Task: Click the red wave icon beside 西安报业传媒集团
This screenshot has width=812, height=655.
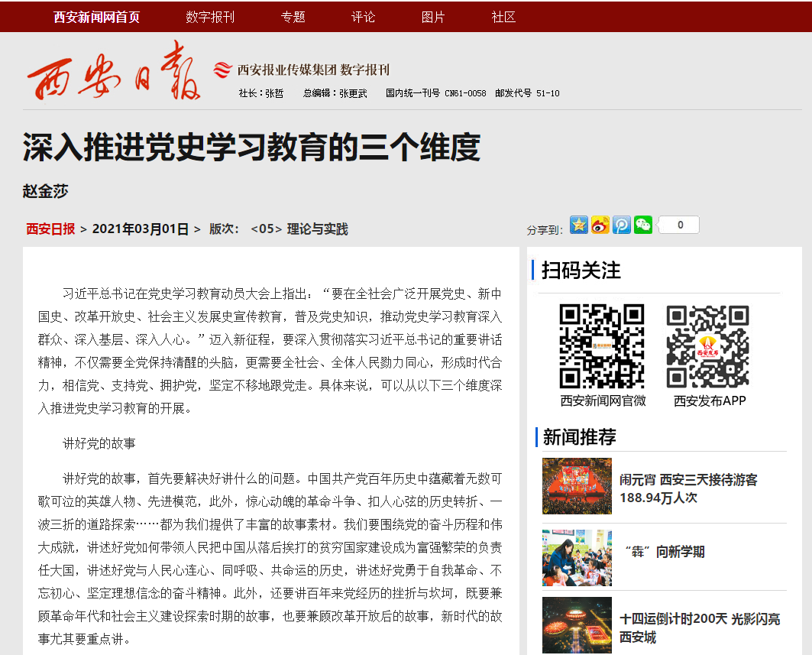Action: click(x=222, y=70)
